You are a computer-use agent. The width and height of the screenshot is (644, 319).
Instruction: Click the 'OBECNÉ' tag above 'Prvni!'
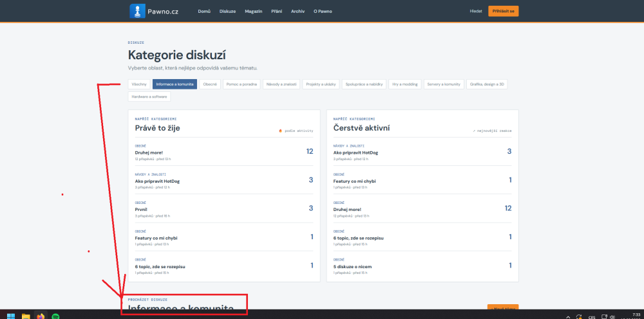[140, 203]
